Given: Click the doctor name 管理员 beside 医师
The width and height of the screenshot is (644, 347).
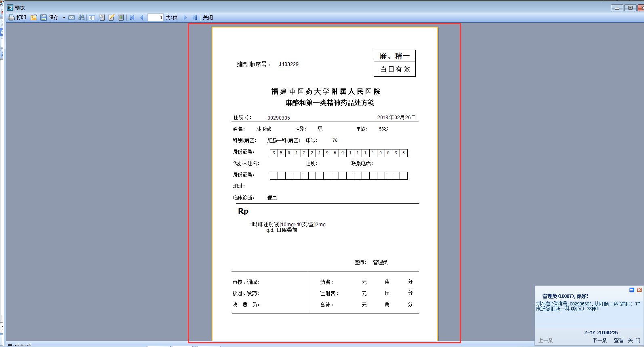Looking at the screenshot, I should pyautogui.click(x=380, y=263).
